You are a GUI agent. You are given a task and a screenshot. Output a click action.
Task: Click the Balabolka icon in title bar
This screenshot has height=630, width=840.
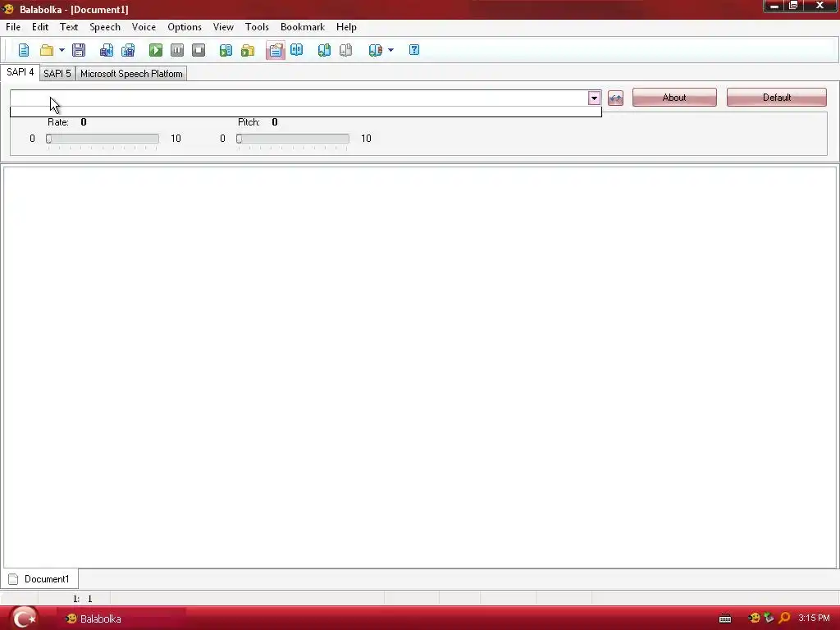[x=7, y=9]
